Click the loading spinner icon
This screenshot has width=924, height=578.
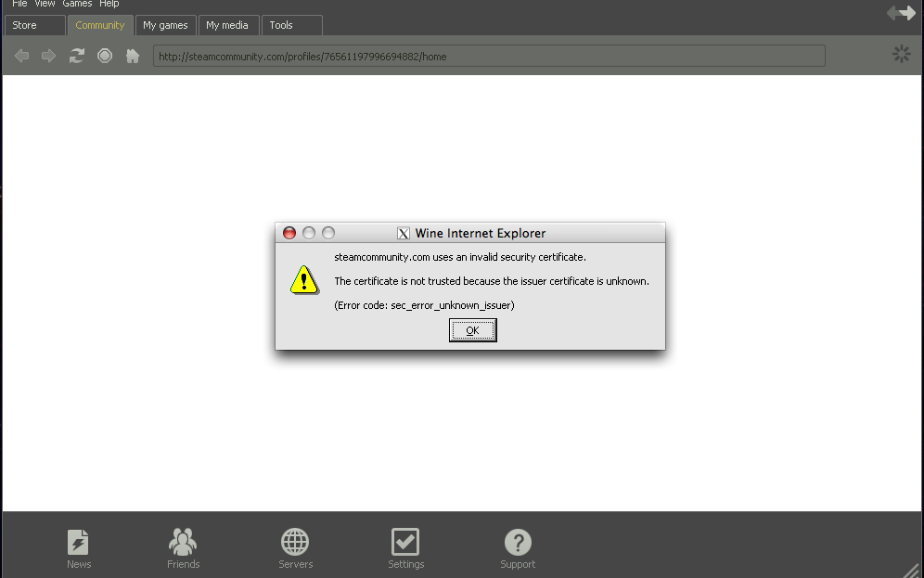click(901, 54)
